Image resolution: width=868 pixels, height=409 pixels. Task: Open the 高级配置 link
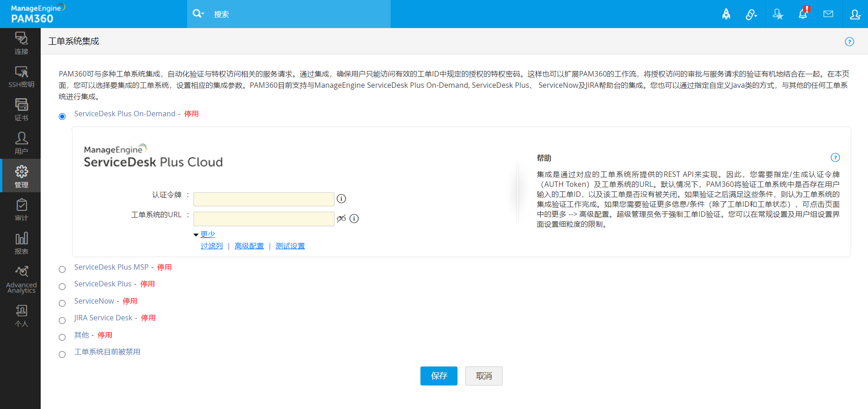point(249,246)
